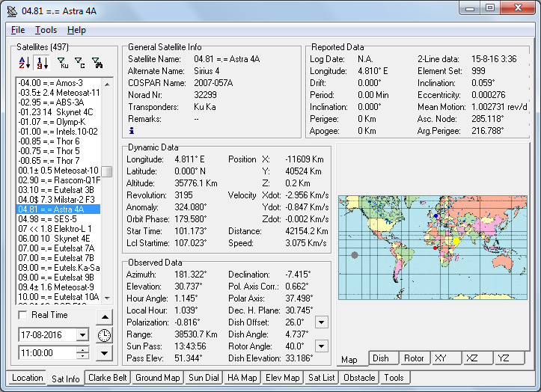Select Elektro-L 1 in the satellite list
541x392 pixels.
pos(58,229)
